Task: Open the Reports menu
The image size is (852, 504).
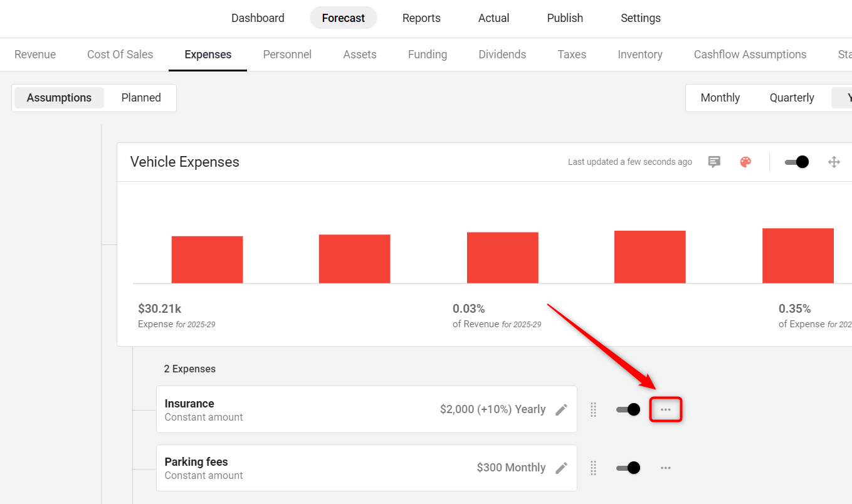Action: pyautogui.click(x=421, y=18)
